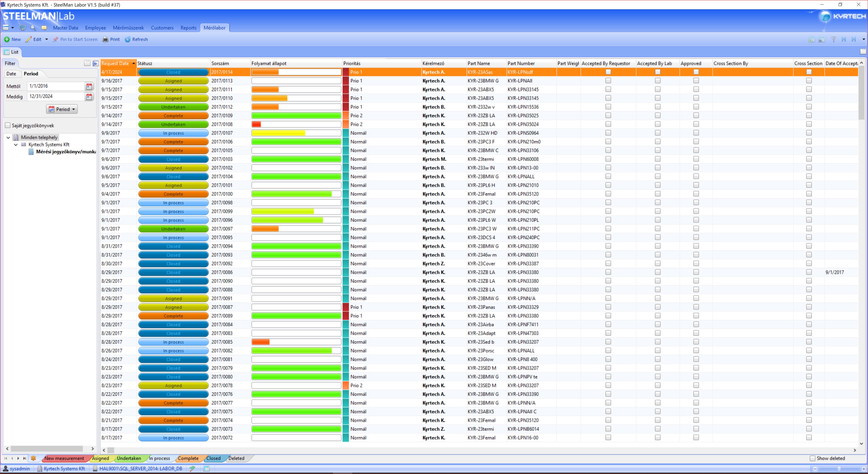
Task: Click the Print printer icon
Action: coord(105,39)
